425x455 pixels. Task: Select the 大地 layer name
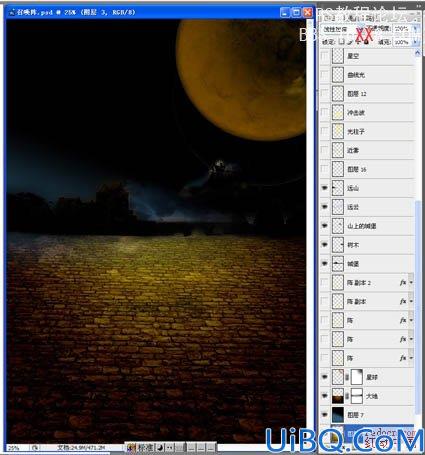tap(372, 396)
